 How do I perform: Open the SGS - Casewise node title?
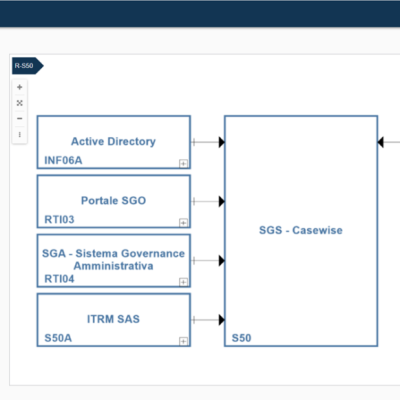point(301,230)
